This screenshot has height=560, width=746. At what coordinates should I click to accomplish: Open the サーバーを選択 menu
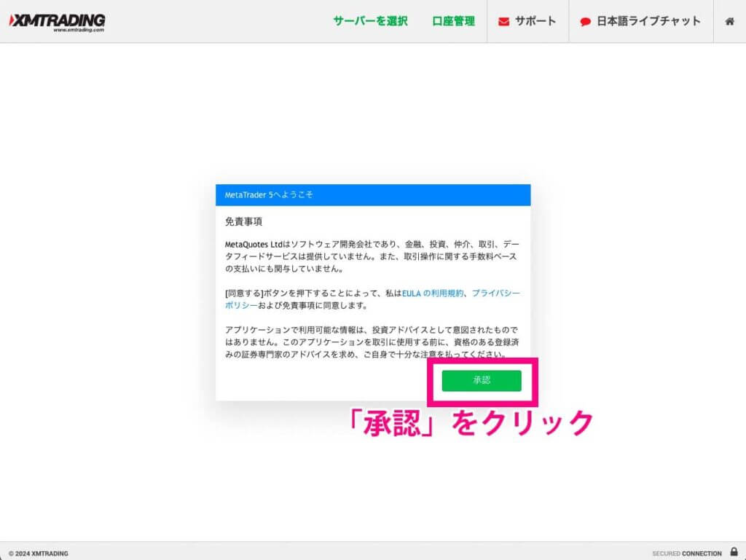370,21
